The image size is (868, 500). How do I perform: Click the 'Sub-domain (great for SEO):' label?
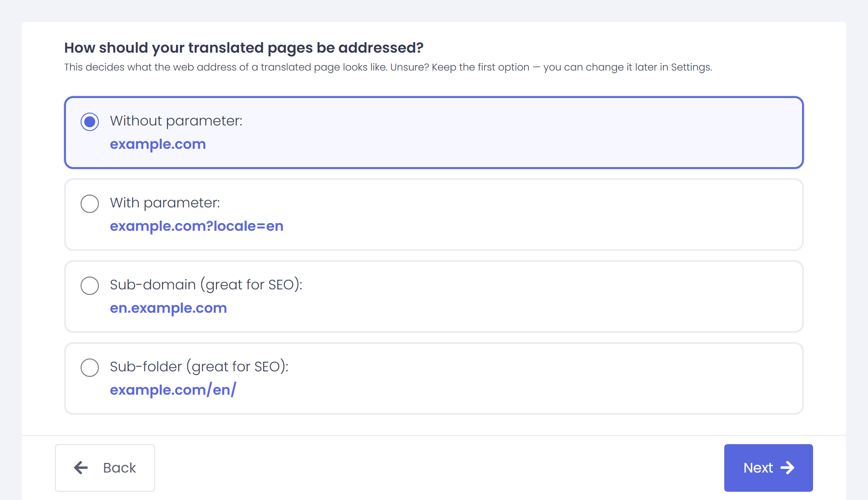coord(206,285)
